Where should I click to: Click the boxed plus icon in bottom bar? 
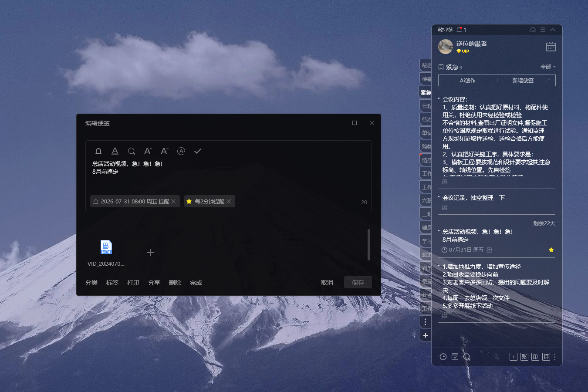[x=514, y=357]
